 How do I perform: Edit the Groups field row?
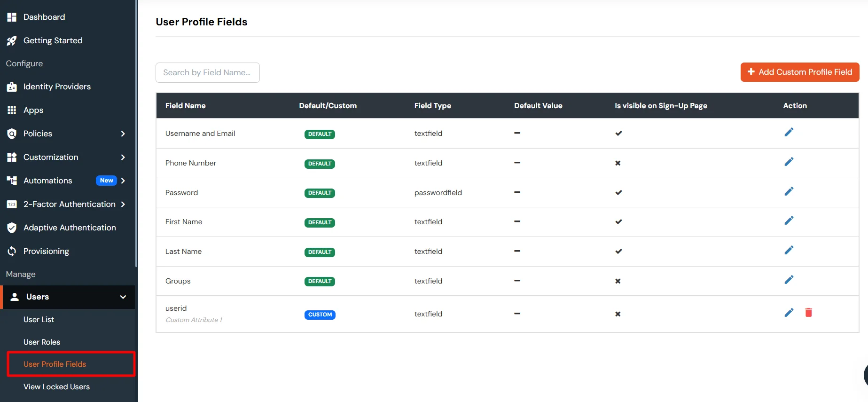click(x=789, y=280)
